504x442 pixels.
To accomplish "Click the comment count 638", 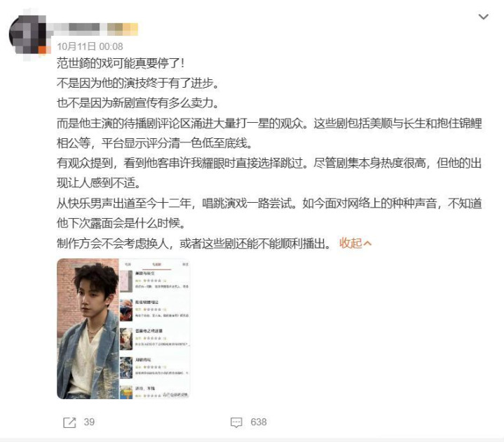I will [259, 422].
